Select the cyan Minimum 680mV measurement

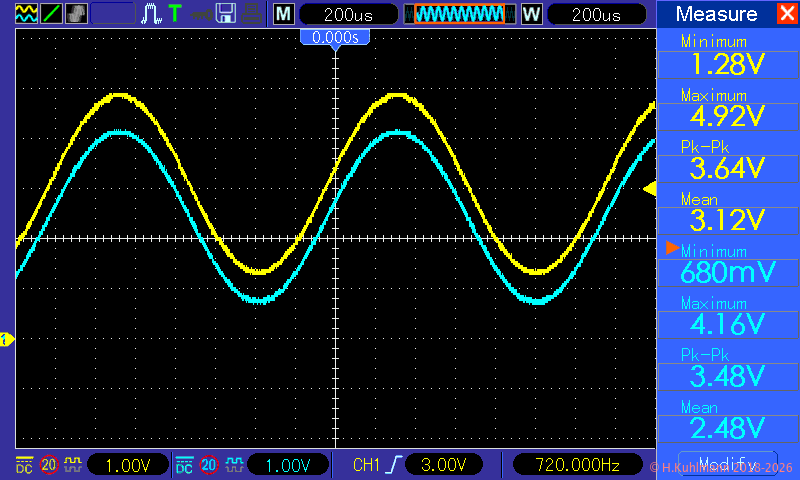[727, 263]
